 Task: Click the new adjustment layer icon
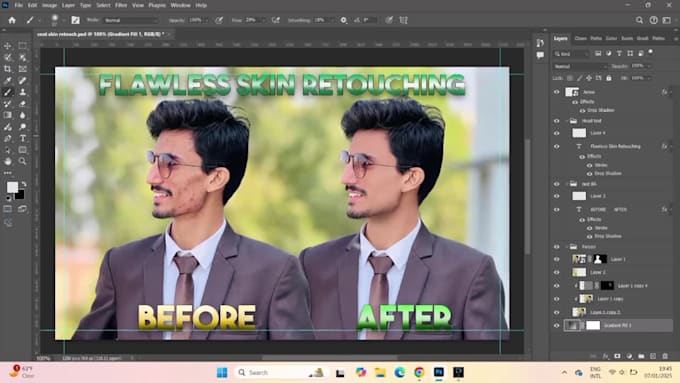coord(629,356)
